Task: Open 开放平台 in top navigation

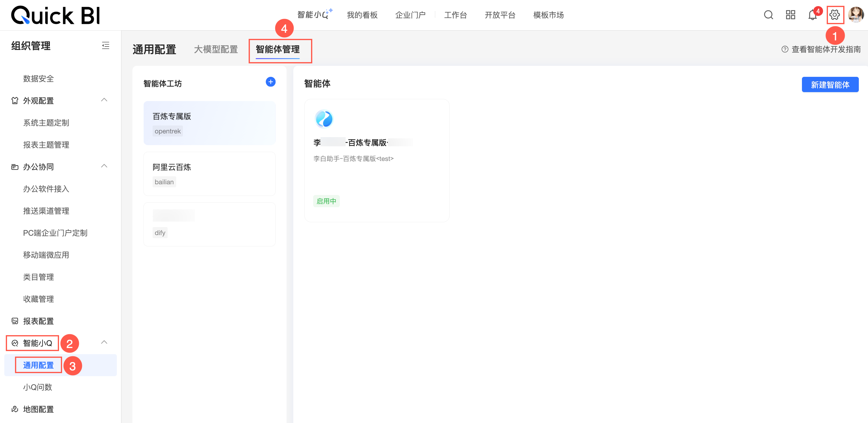Action: [500, 15]
